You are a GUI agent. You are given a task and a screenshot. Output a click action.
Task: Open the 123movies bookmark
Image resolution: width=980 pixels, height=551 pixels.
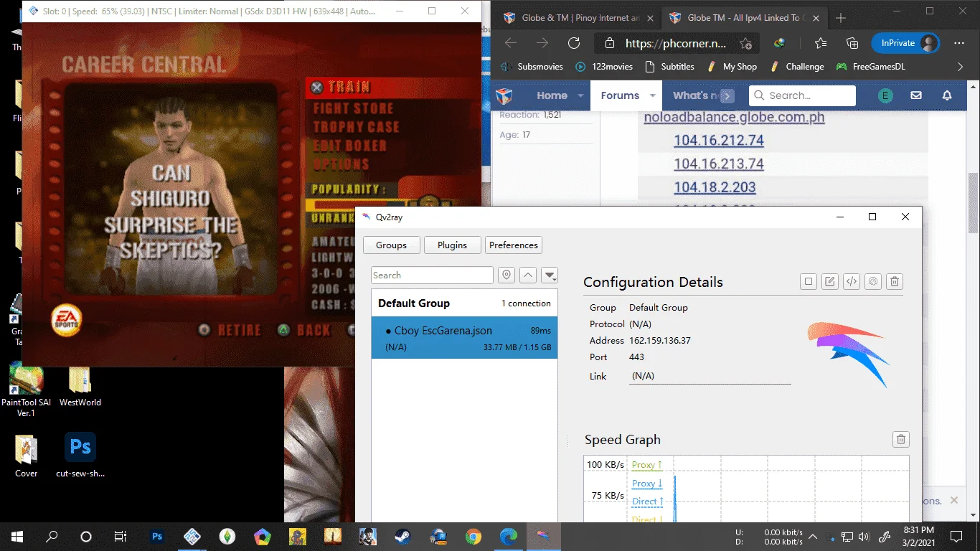tap(603, 67)
